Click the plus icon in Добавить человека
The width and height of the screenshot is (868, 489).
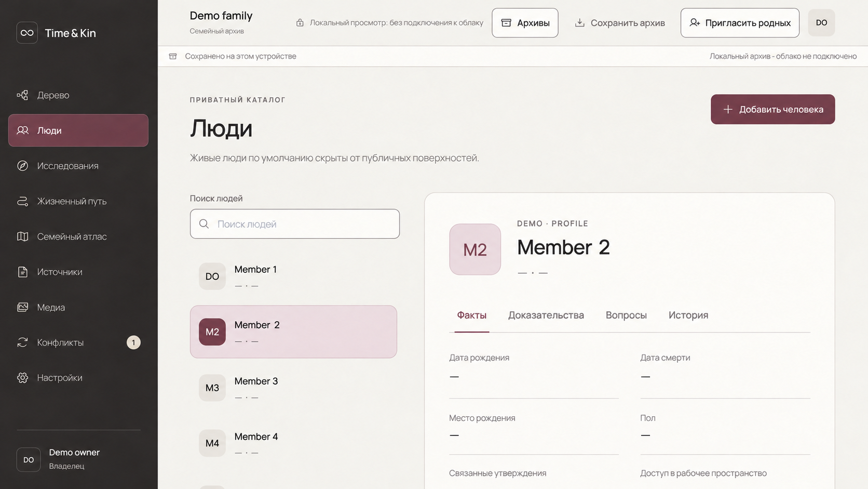click(x=728, y=109)
